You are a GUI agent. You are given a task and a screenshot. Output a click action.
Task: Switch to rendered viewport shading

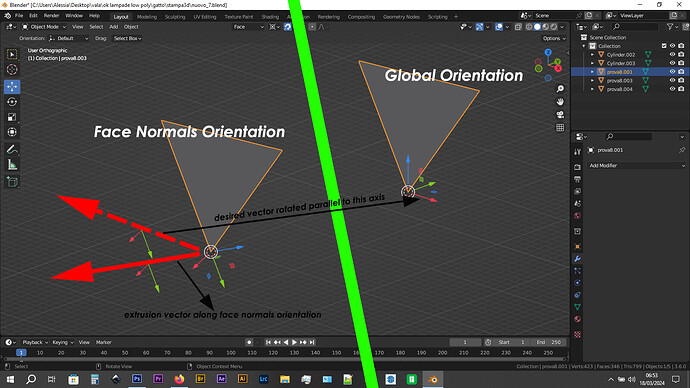pyautogui.click(x=554, y=27)
